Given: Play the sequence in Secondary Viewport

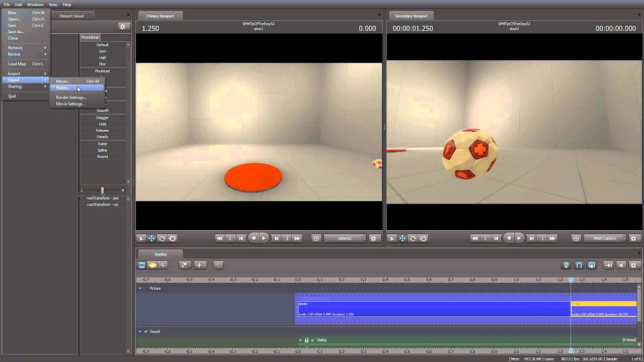Looking at the screenshot, I should click(x=519, y=238).
